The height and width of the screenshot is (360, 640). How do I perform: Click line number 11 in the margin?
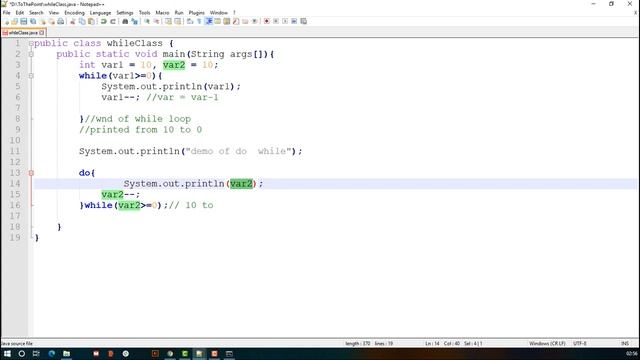click(15, 151)
